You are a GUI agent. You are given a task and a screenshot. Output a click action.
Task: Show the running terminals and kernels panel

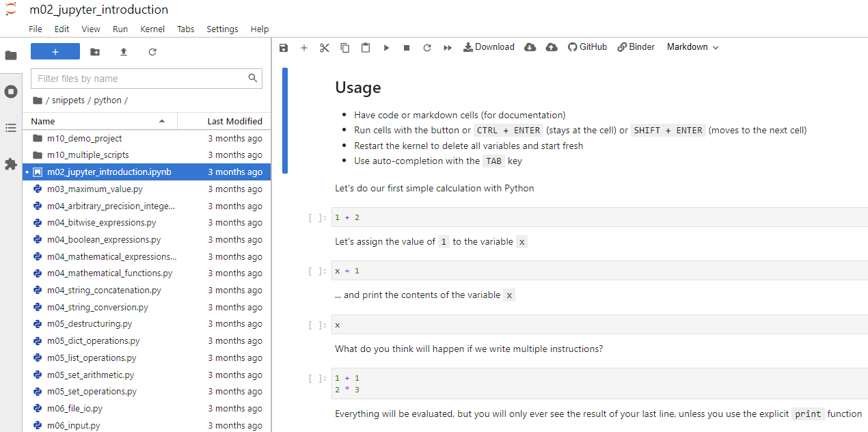click(11, 91)
